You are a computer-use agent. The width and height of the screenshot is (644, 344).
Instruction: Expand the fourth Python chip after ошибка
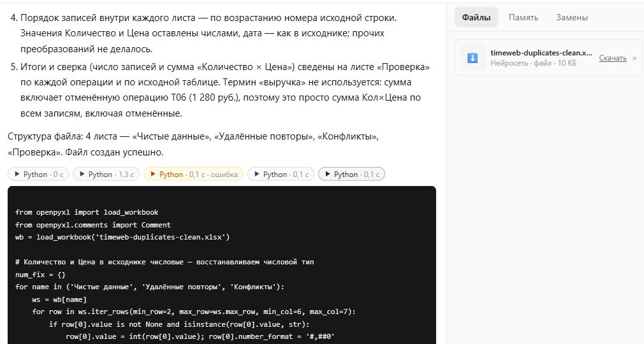pos(281,174)
